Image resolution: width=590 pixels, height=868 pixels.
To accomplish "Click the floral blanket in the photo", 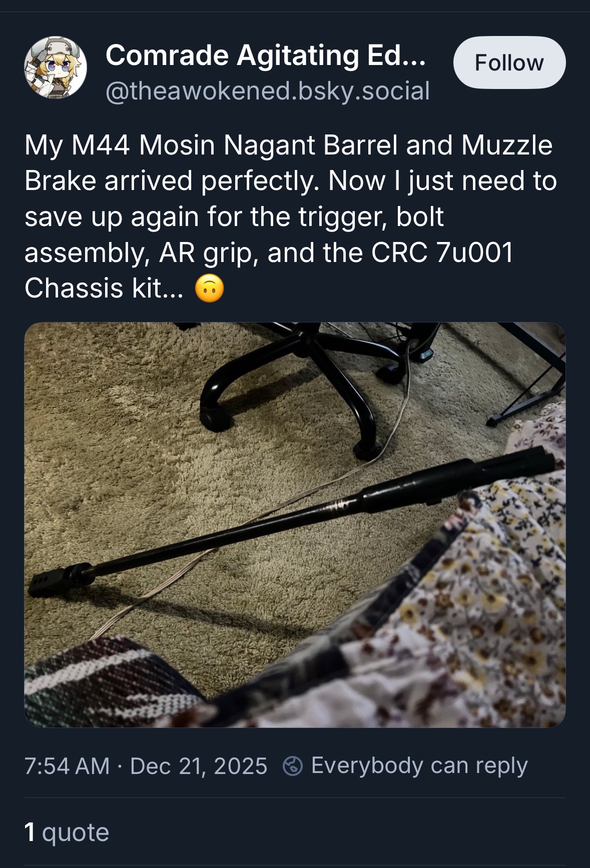I will pos(490,600).
